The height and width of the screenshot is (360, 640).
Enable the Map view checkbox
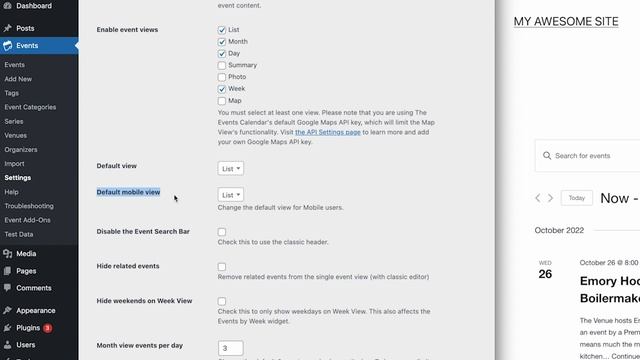[x=222, y=101]
